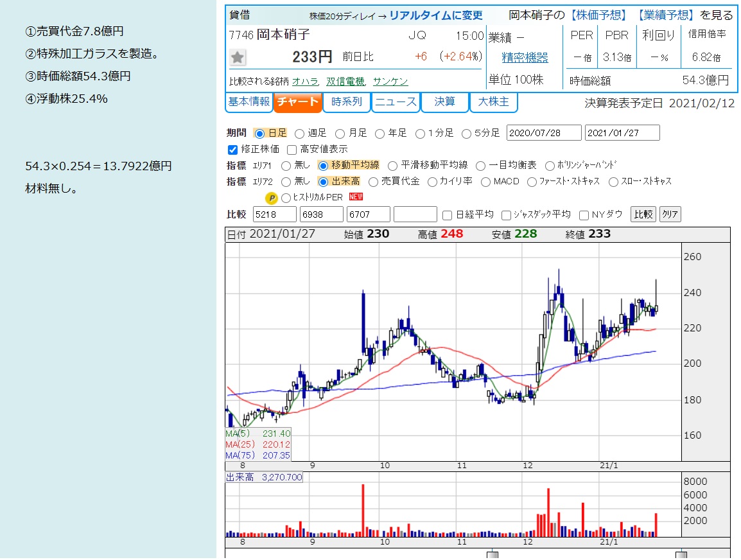The height and width of the screenshot is (560, 741).
Task: Select the ファースト・ストキャス radio button
Action: point(532,182)
